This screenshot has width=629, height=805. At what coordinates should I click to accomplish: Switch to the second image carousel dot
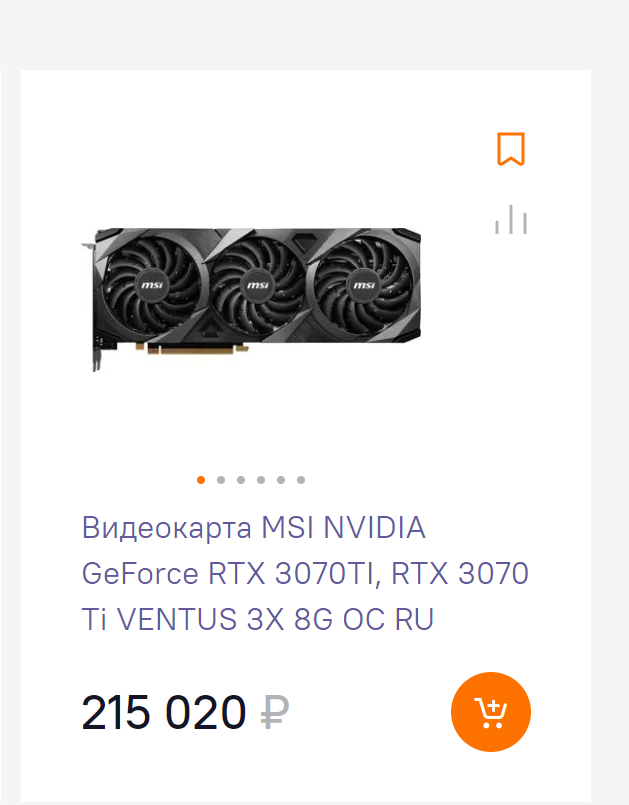221,480
